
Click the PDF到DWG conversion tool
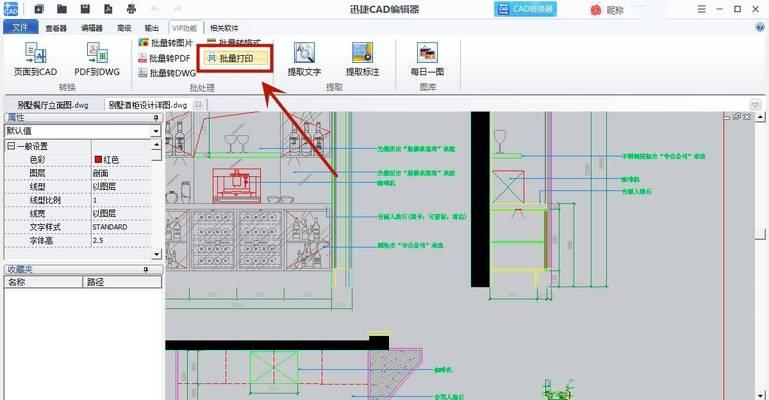point(97,59)
